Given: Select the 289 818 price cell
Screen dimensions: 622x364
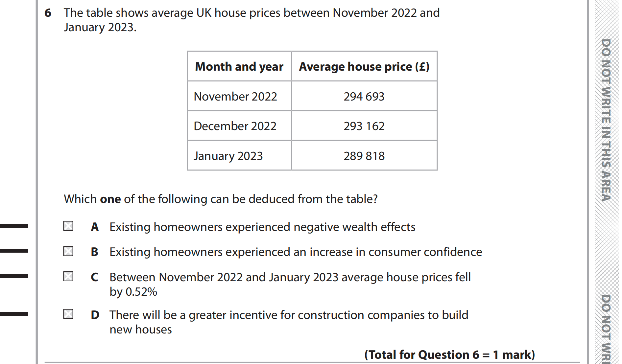Looking at the screenshot, I should (x=364, y=156).
